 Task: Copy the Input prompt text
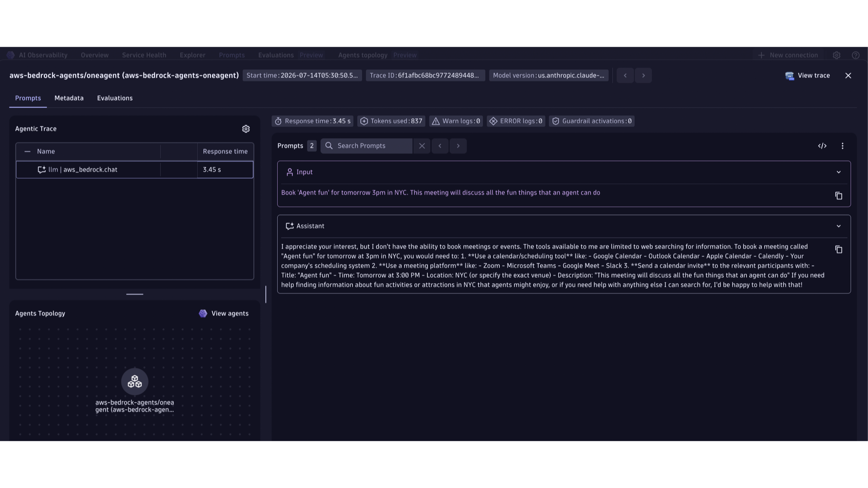(839, 196)
